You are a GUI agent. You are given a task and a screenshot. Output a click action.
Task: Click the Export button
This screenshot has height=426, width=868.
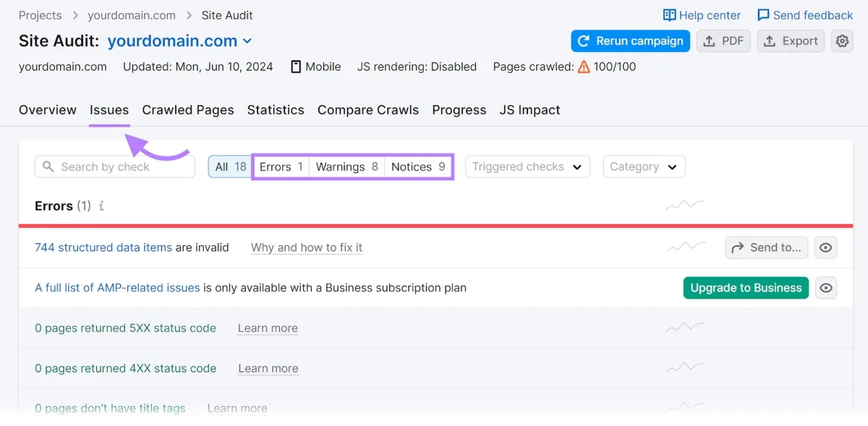(791, 41)
